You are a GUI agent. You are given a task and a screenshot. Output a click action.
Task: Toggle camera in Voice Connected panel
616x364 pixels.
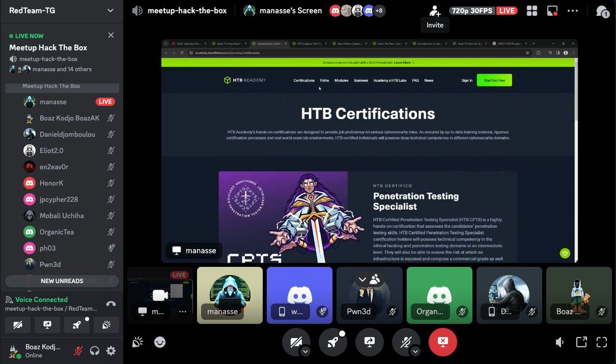point(17,325)
